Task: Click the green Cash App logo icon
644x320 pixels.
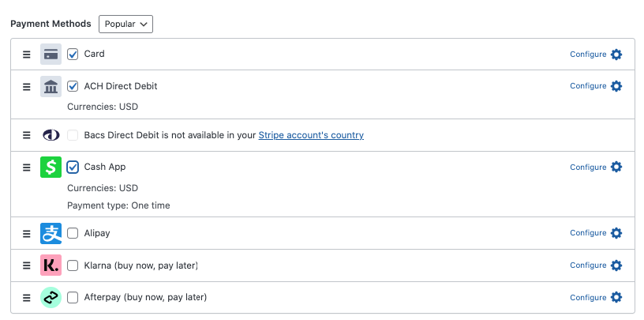Action: pos(51,167)
